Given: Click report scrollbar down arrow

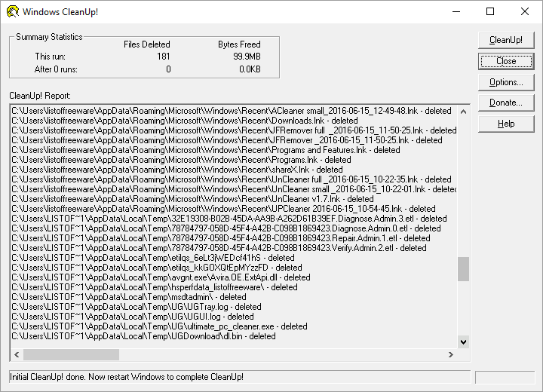Looking at the screenshot, I should pyautogui.click(x=463, y=341).
